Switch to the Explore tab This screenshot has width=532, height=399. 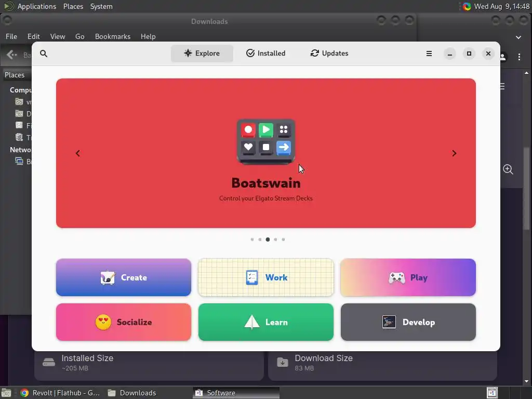click(x=202, y=54)
